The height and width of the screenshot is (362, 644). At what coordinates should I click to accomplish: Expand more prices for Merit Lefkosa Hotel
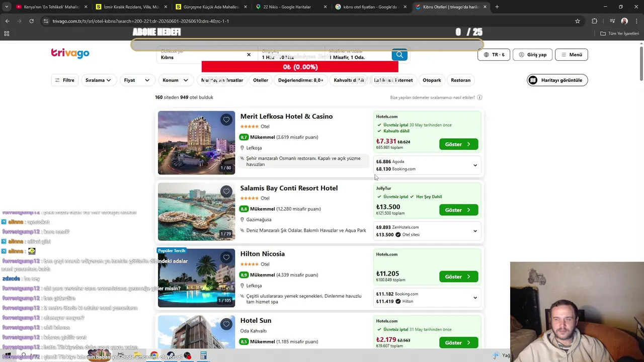[x=475, y=165]
